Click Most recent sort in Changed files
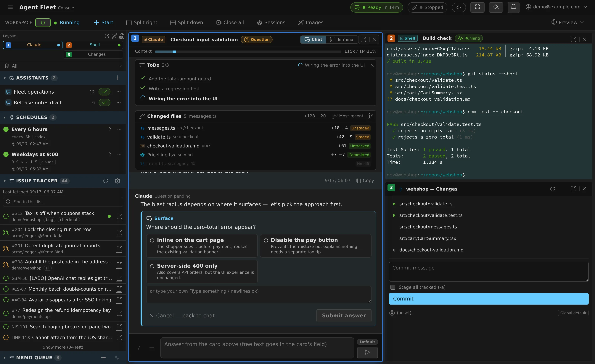Screen dimensions: 595x364 [348, 116]
